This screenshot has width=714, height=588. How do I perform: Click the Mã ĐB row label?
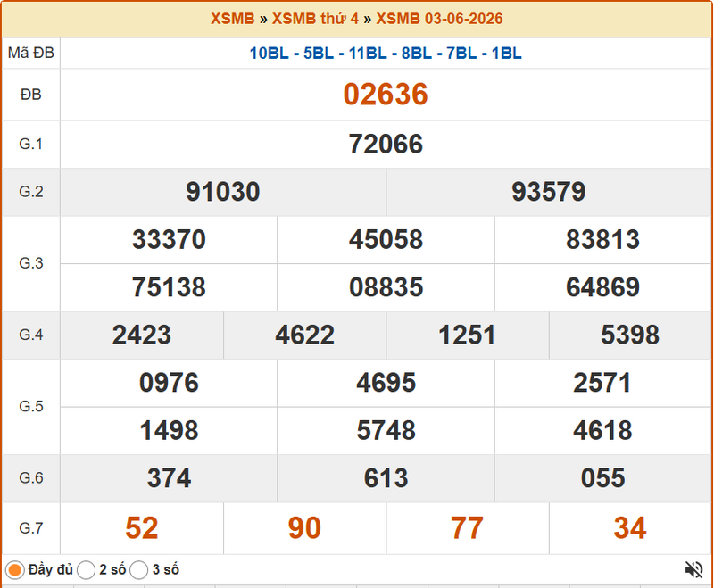point(31,54)
